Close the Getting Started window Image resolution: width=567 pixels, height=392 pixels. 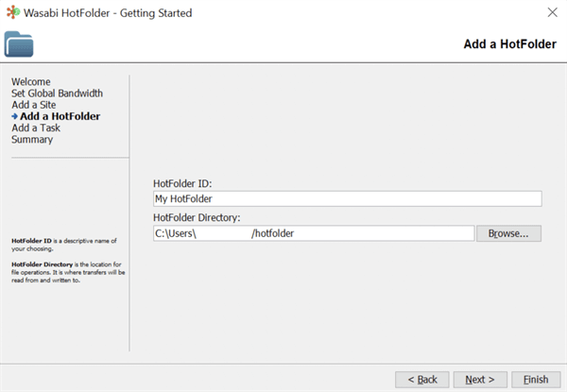point(552,12)
